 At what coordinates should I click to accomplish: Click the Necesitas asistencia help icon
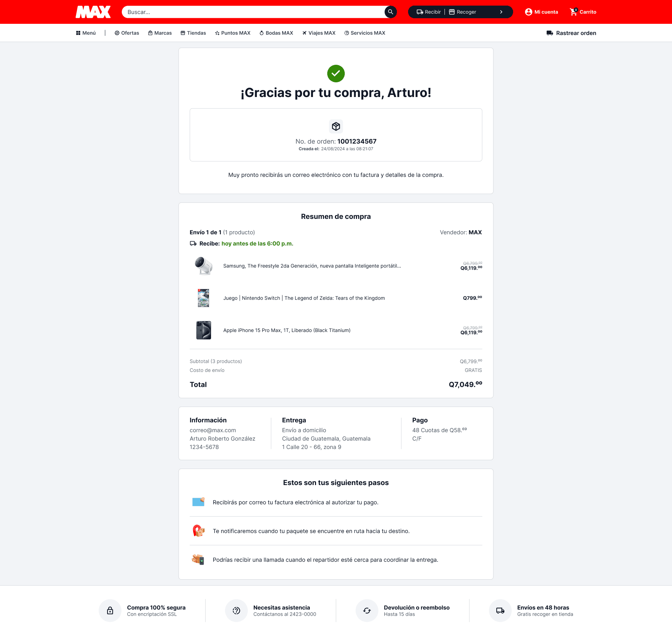pos(236,610)
